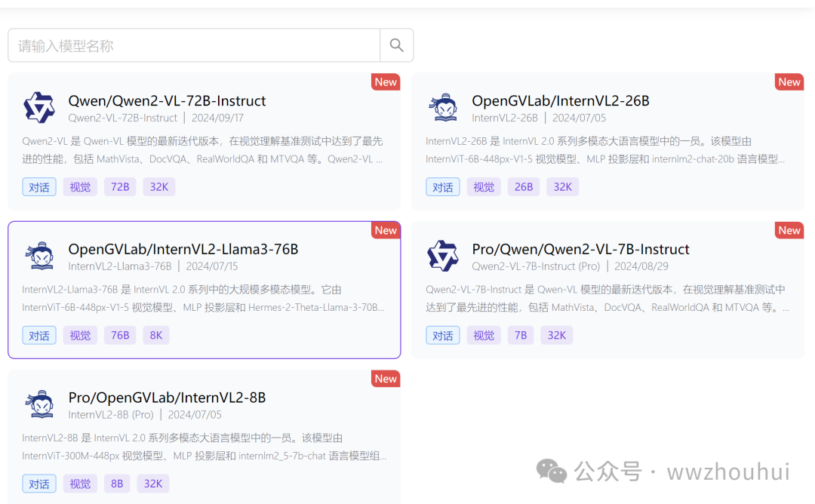
Task: Open the Pro/OpenGVLab/InternVL2-8B model title
Action: point(167,398)
